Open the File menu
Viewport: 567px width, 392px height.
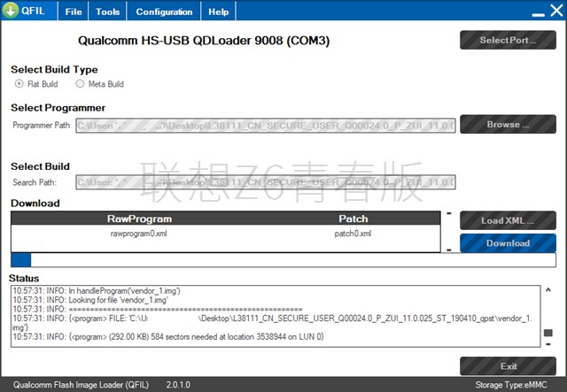point(74,12)
